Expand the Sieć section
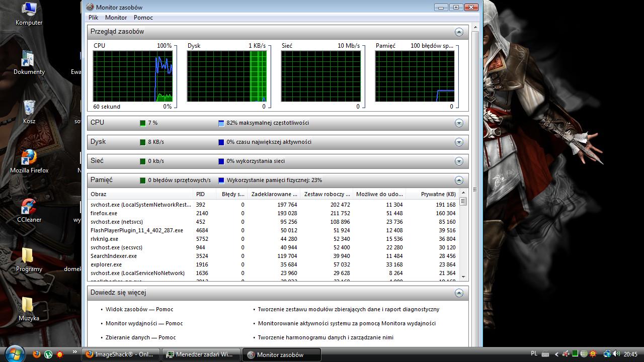The height and width of the screenshot is (362, 644). pos(459,161)
